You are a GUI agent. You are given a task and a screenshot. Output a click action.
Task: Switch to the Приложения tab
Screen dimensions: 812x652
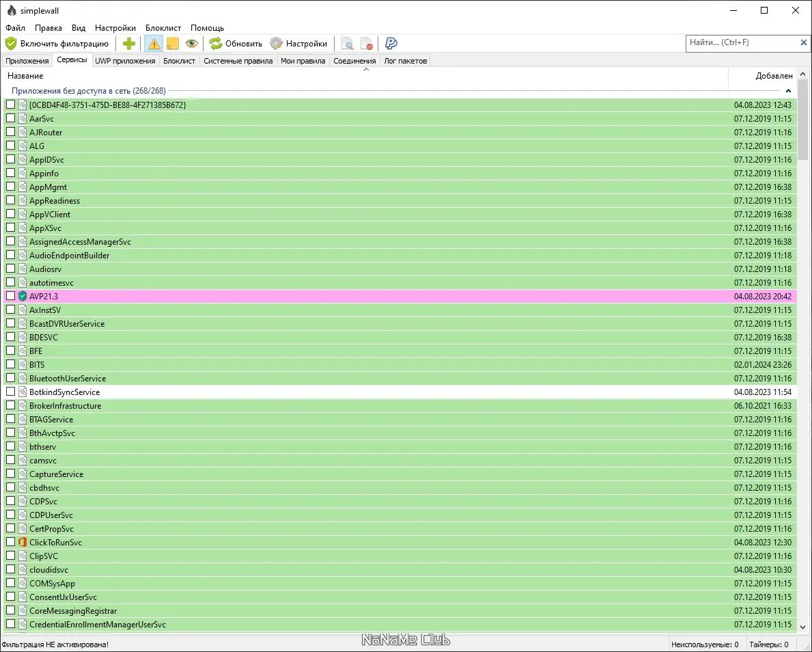[27, 61]
